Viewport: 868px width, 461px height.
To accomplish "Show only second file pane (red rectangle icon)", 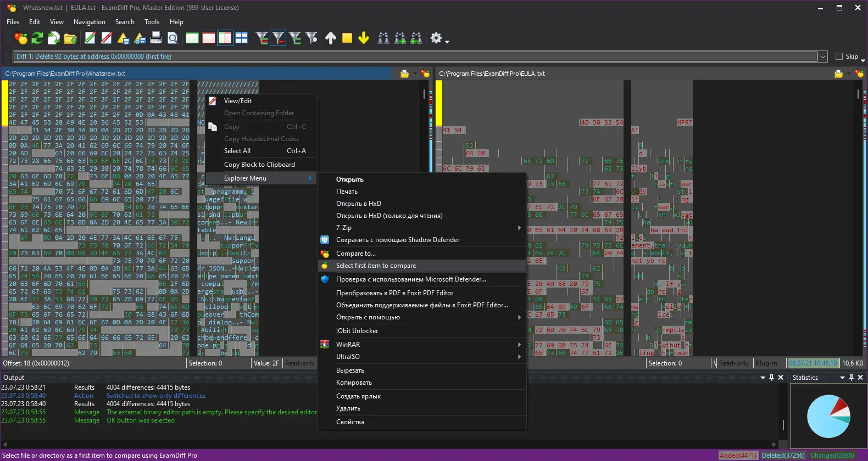I will click(209, 38).
